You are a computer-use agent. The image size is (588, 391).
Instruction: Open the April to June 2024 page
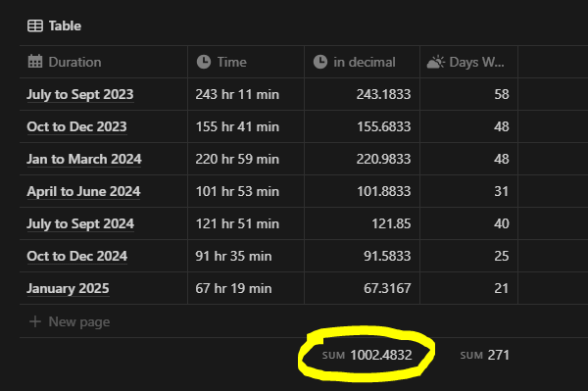pos(83,191)
